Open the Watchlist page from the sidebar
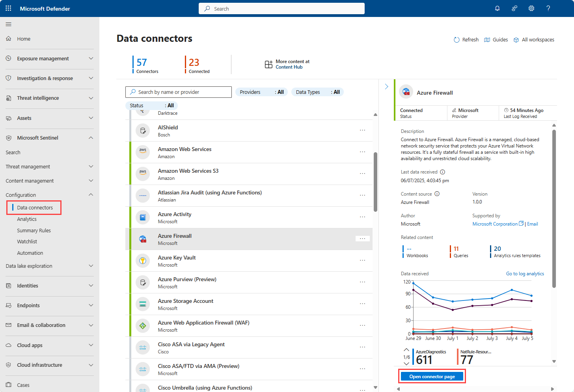This screenshot has height=392, width=574. [27, 241]
